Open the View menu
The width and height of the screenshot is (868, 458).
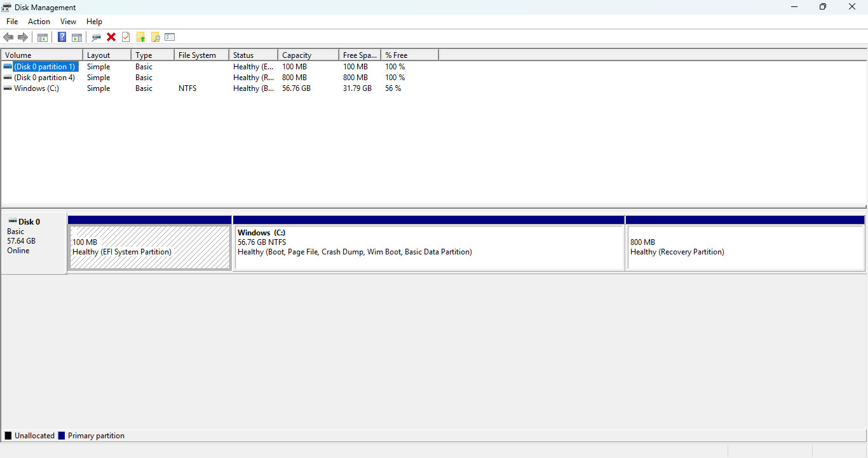pyautogui.click(x=68, y=22)
